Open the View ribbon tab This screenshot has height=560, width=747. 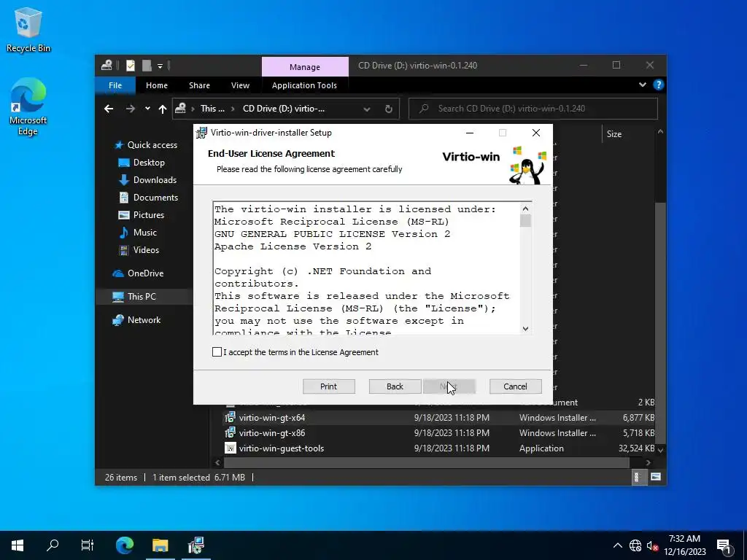(240, 85)
